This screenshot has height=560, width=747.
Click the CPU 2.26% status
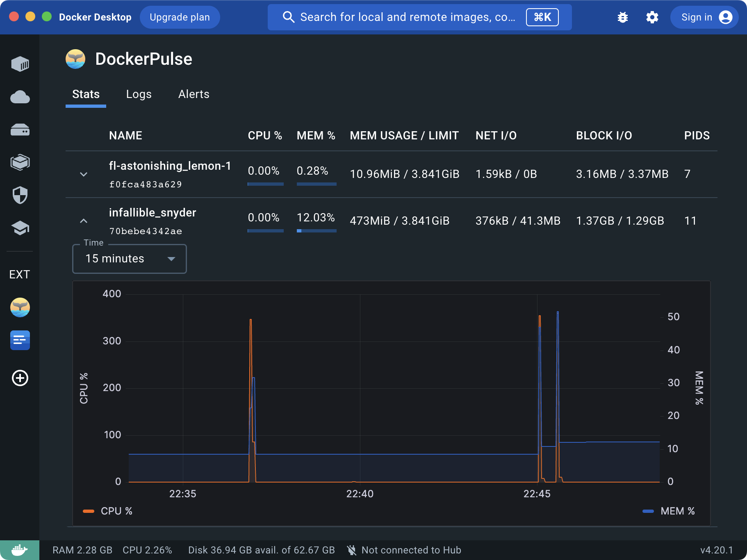click(147, 550)
